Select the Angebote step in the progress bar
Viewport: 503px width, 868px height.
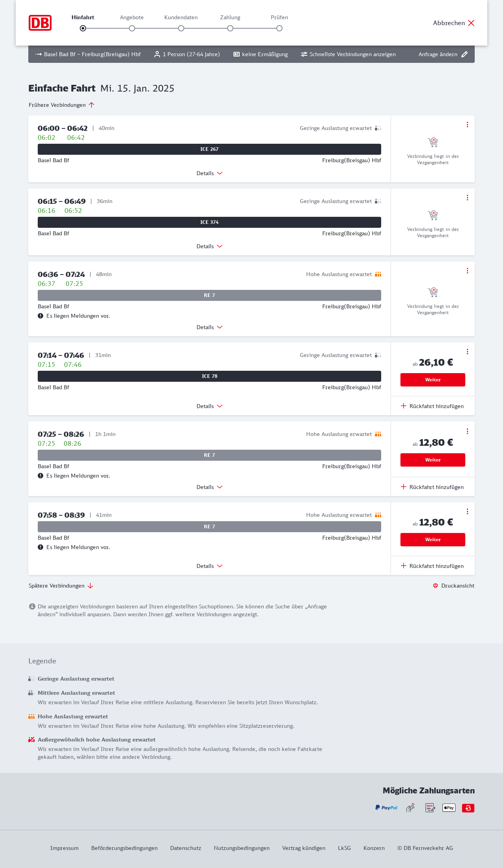132,28
